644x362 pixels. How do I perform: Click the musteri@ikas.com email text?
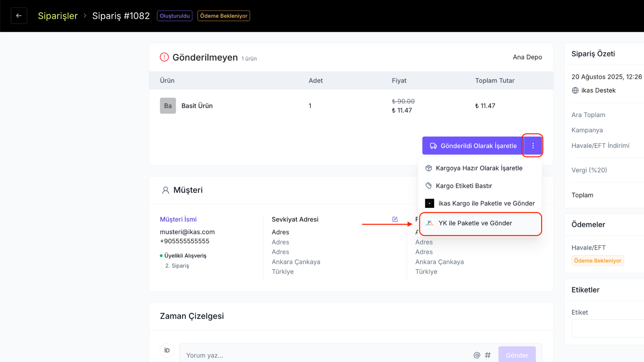click(x=187, y=232)
